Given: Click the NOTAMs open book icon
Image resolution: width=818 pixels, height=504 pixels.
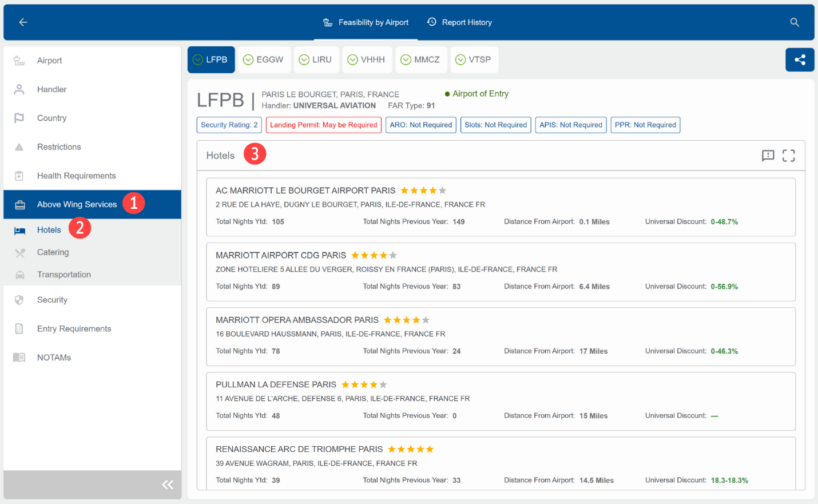Looking at the screenshot, I should click(19, 358).
